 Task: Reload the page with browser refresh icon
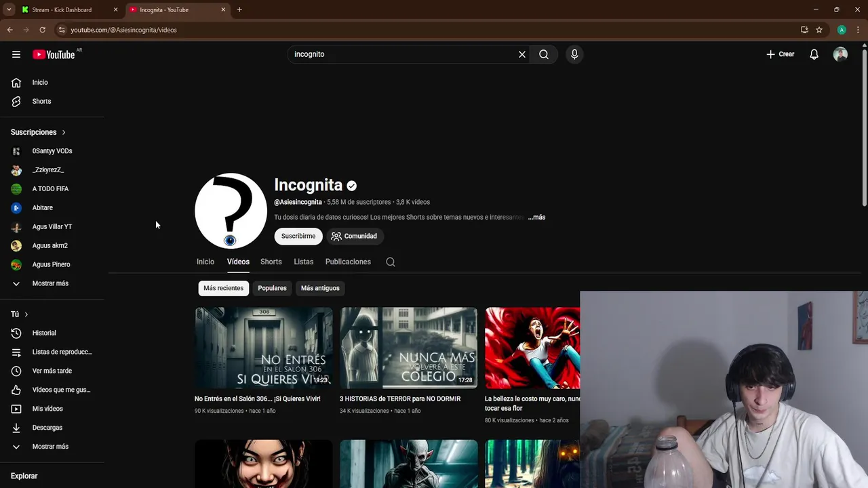[x=42, y=30]
